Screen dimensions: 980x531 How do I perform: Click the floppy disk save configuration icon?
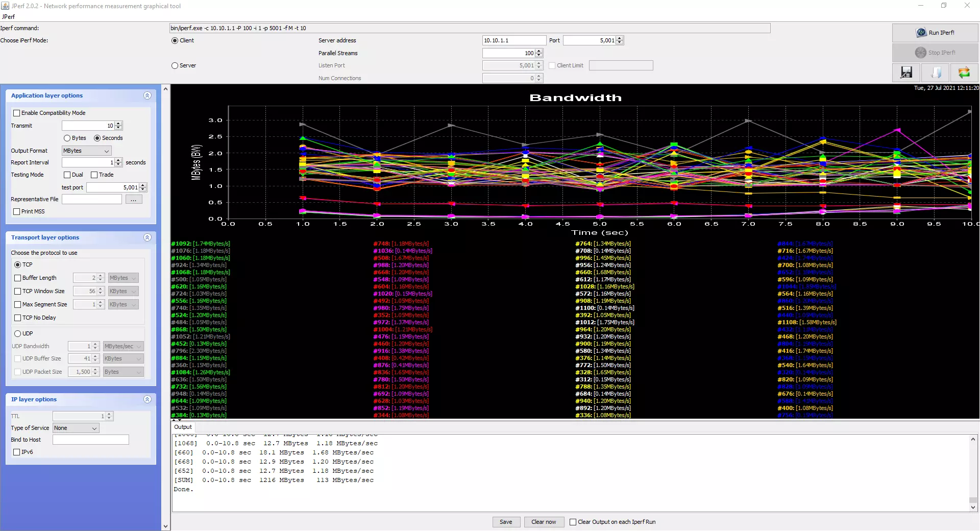pos(906,73)
